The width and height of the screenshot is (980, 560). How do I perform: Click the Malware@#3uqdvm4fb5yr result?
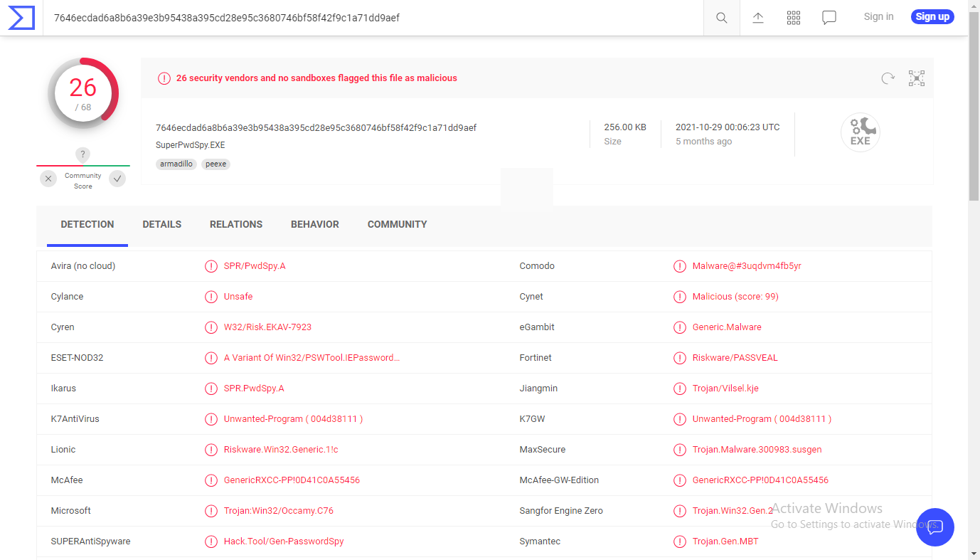(747, 266)
